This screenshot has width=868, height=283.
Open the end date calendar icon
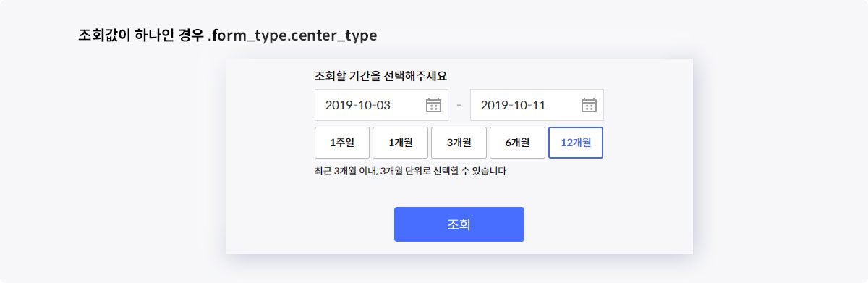(589, 106)
